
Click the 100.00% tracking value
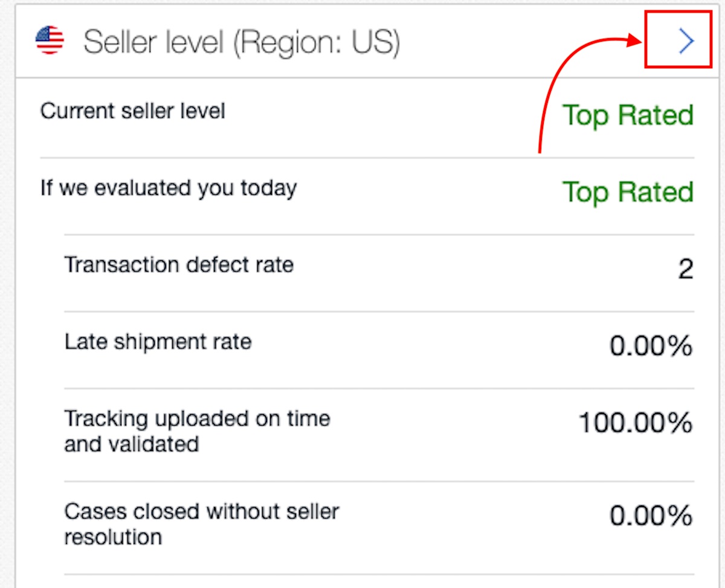pos(635,423)
